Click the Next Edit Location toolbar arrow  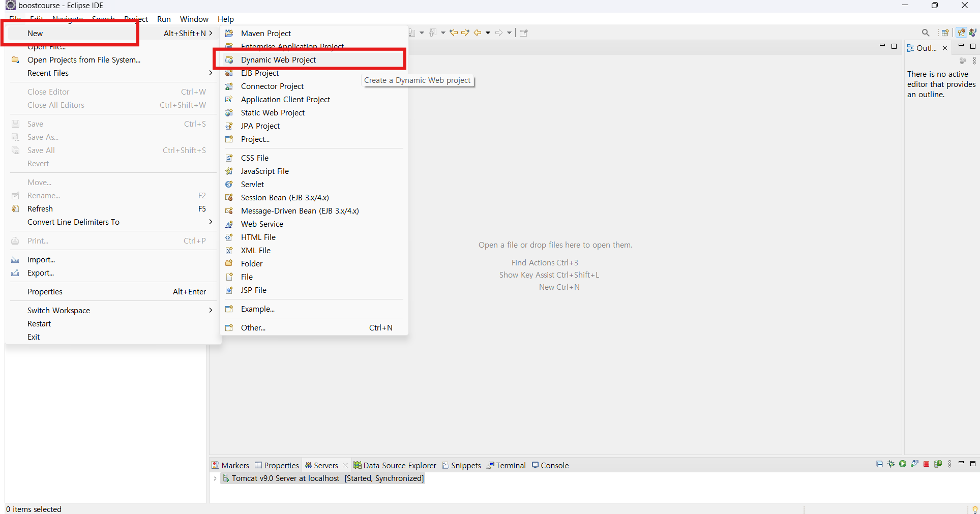[465, 33]
